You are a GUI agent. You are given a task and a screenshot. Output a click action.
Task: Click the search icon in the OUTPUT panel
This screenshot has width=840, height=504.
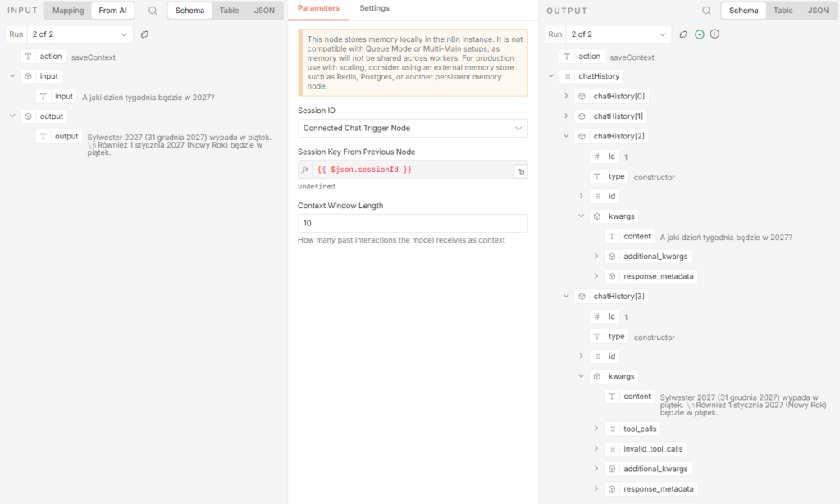point(706,11)
